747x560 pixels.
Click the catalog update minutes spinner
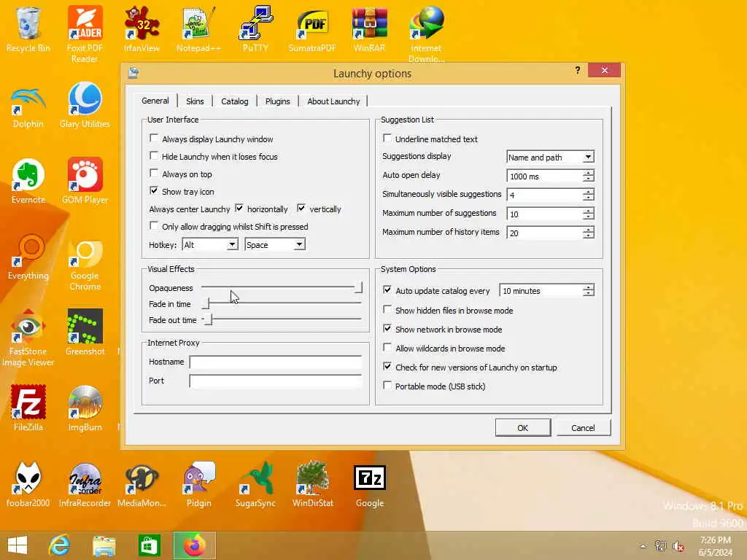coord(589,290)
